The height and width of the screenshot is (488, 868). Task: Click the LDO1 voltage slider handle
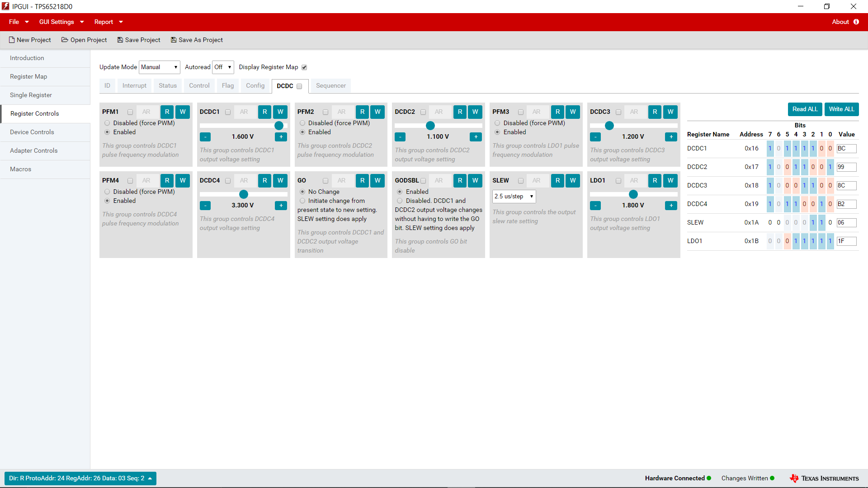(x=633, y=194)
